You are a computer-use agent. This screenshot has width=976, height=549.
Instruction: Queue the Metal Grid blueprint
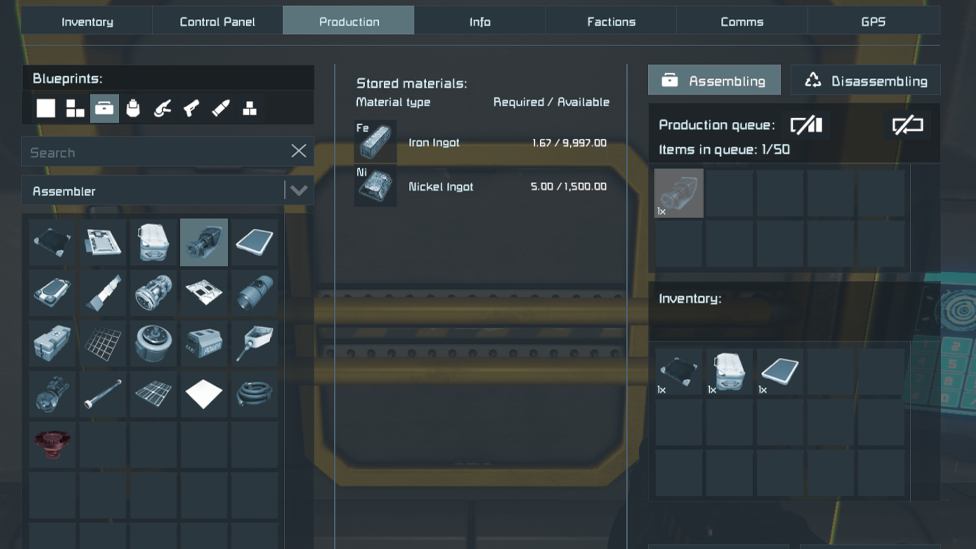pyautogui.click(x=103, y=343)
